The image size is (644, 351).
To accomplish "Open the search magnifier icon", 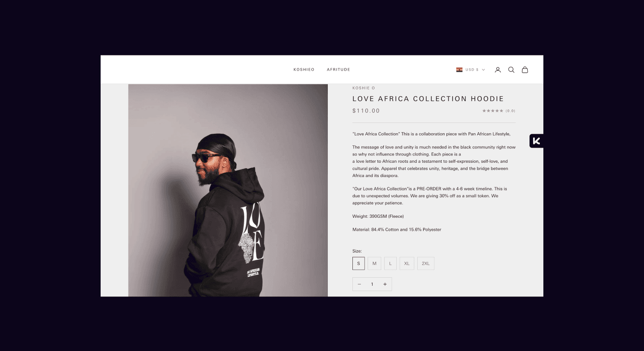I will [x=511, y=70].
